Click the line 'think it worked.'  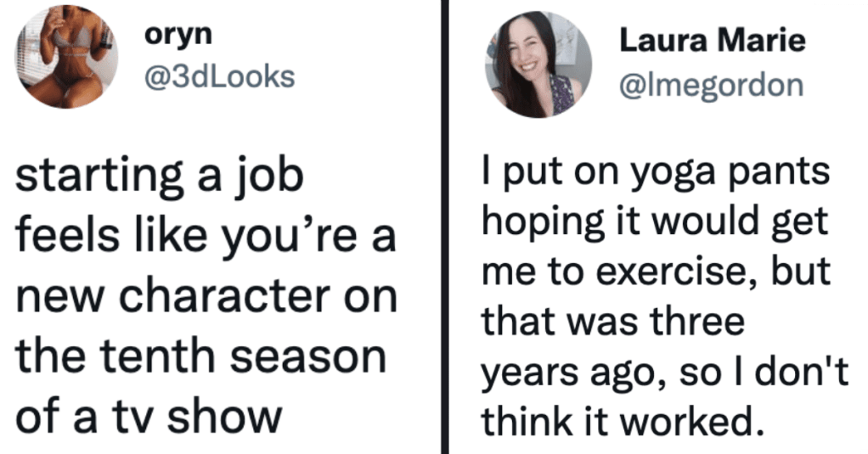point(619,423)
